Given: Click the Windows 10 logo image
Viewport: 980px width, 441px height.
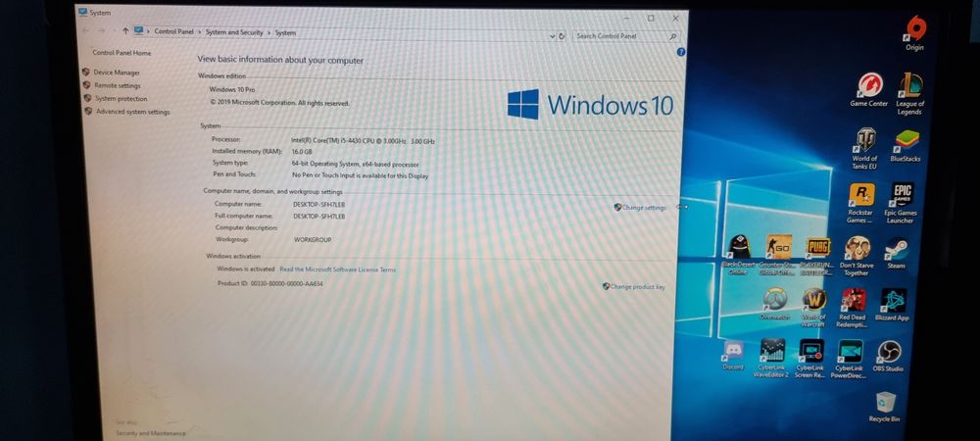Looking at the screenshot, I should tap(590, 104).
